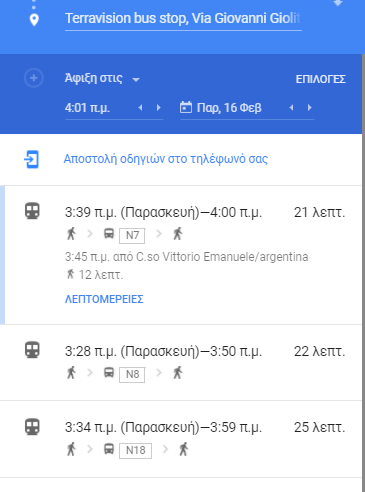Screen dimensions: 365x492
Task: Click the N7 bus line badge
Action: (132, 235)
